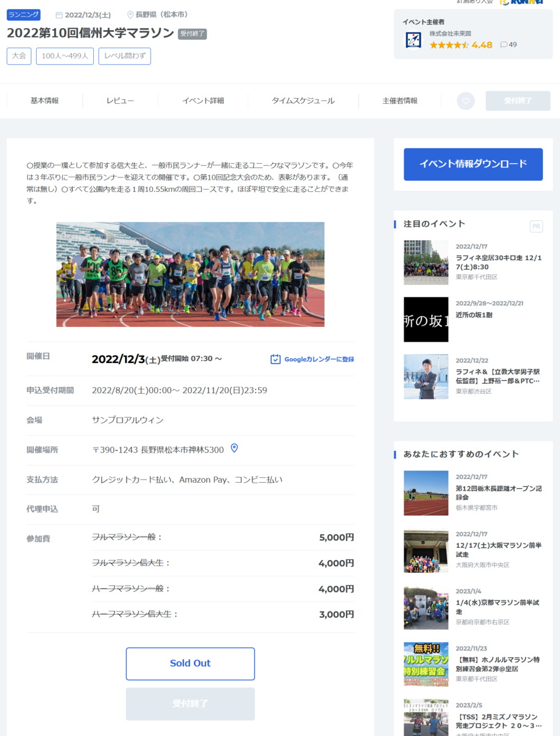Open the ラフィネ皇居30キロ走 event thumbnail
Image resolution: width=560 pixels, height=736 pixels.
point(426,262)
